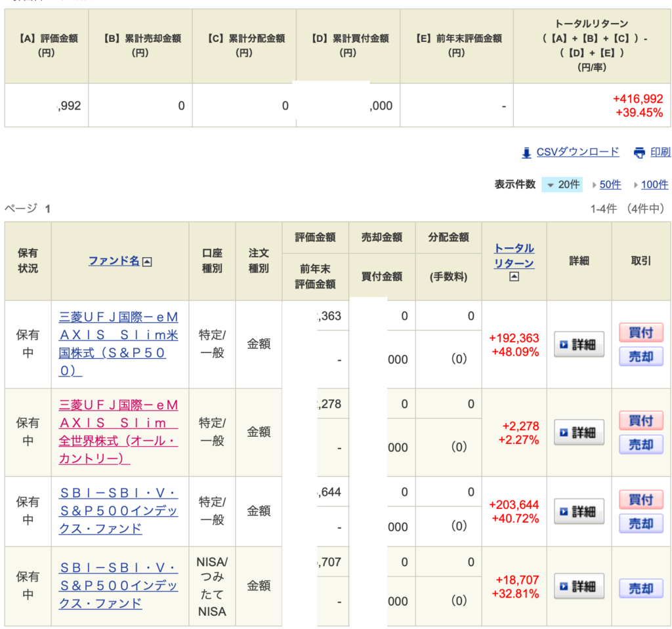The height and width of the screenshot is (629, 672).
Task: Click the CSV download arrow icon
Action: [526, 153]
